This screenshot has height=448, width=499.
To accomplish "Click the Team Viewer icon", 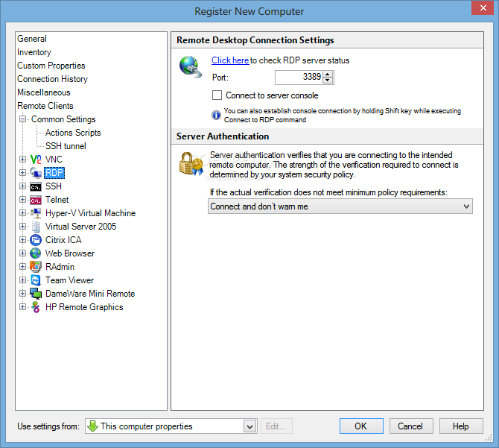I will tap(36, 280).
